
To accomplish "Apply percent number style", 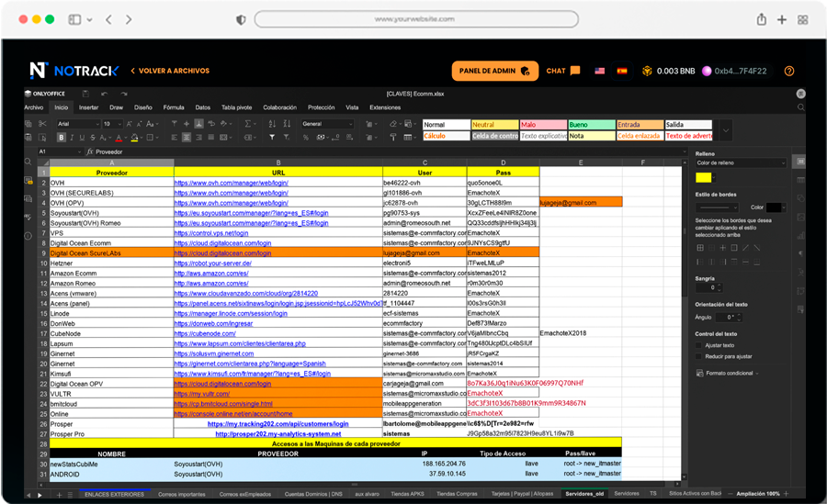I will [306, 137].
